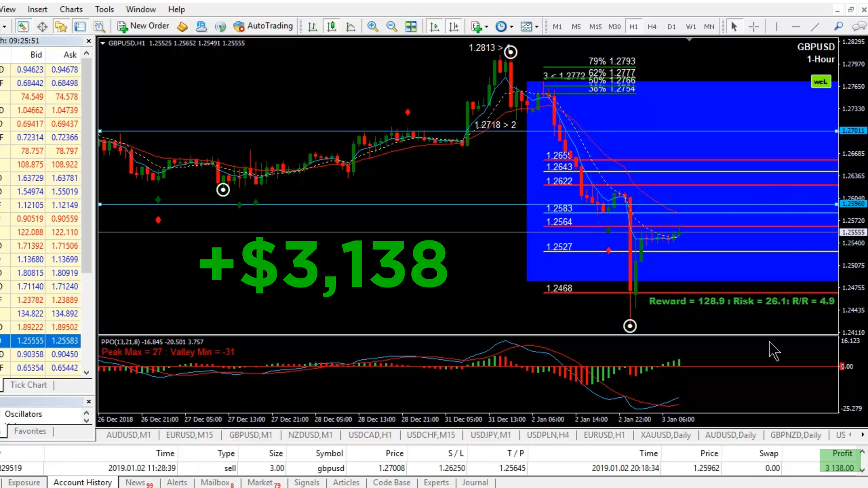The height and width of the screenshot is (488, 868).
Task: Select the arrow cursor tool
Action: [x=734, y=27]
